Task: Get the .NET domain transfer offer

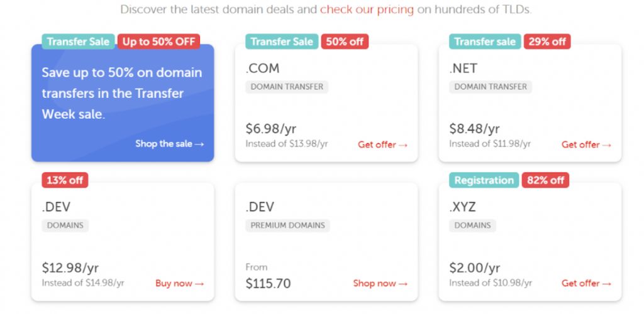Action: [586, 144]
